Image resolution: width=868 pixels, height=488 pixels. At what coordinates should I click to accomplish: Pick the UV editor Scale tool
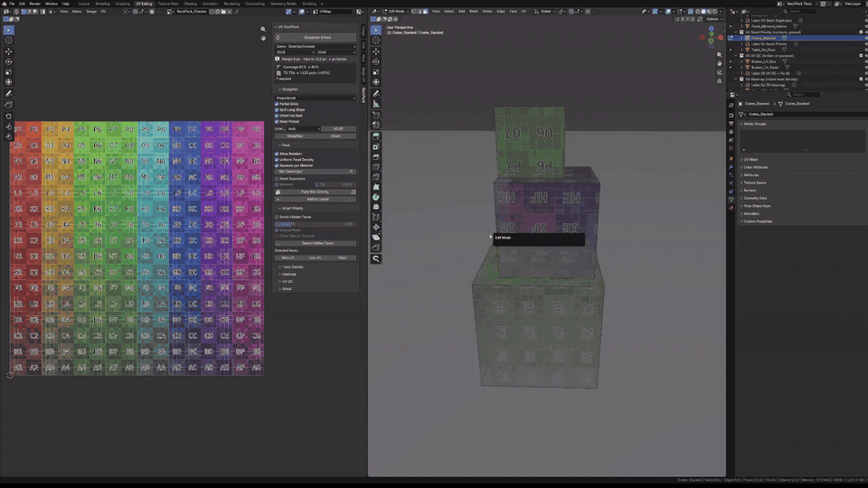(x=9, y=72)
